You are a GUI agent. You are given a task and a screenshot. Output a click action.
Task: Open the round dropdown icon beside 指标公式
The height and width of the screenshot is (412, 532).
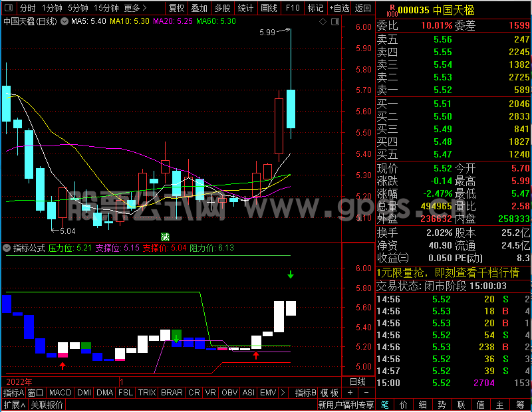(x=6, y=248)
